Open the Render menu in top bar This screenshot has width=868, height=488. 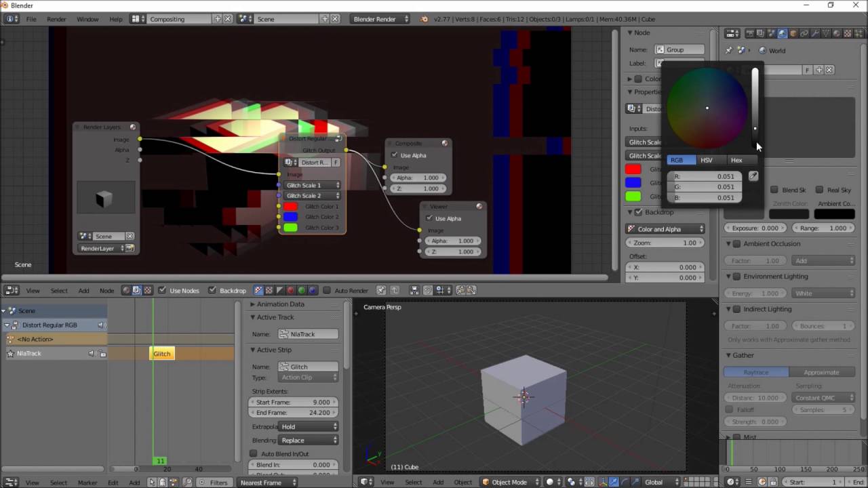tap(56, 19)
